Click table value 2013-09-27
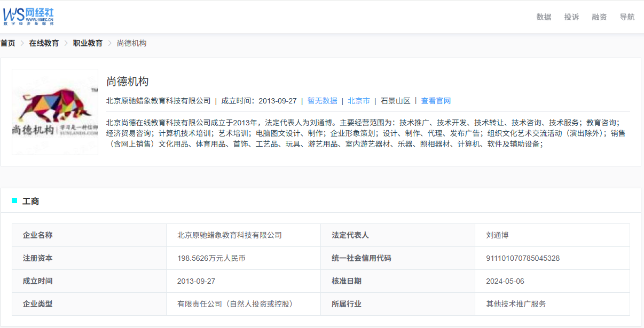Screen dimensions: 644x328 pyautogui.click(x=197, y=281)
